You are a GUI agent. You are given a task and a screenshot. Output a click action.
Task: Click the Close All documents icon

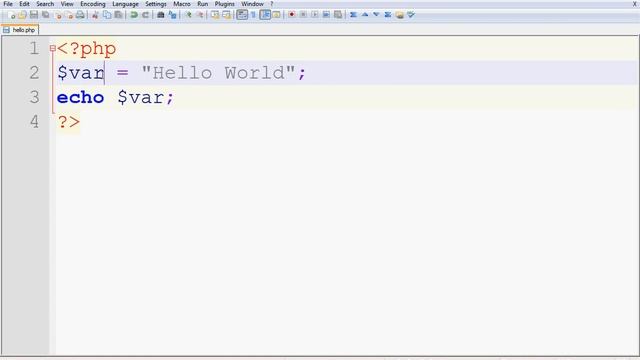pyautogui.click(x=69, y=15)
